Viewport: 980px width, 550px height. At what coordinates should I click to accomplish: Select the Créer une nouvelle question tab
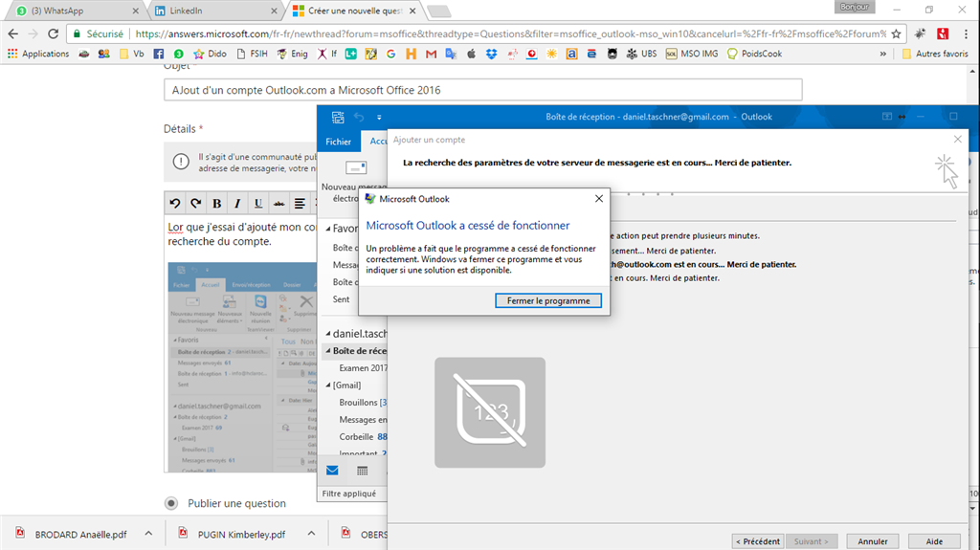click(x=354, y=11)
